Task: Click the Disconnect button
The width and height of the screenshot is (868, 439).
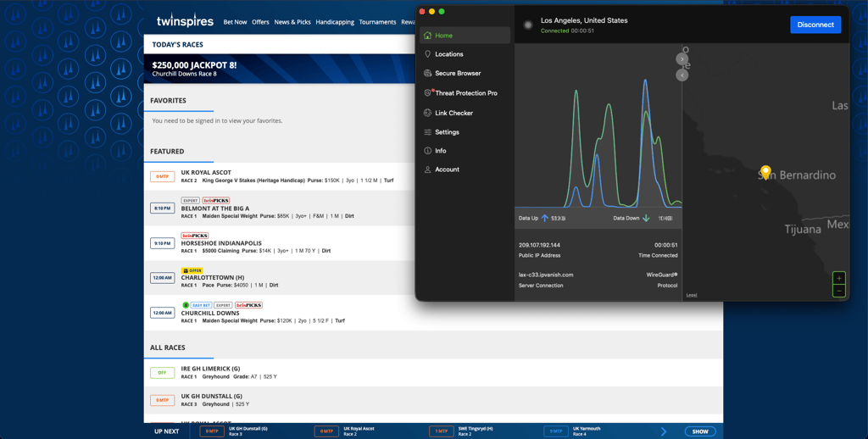Action: coord(815,25)
